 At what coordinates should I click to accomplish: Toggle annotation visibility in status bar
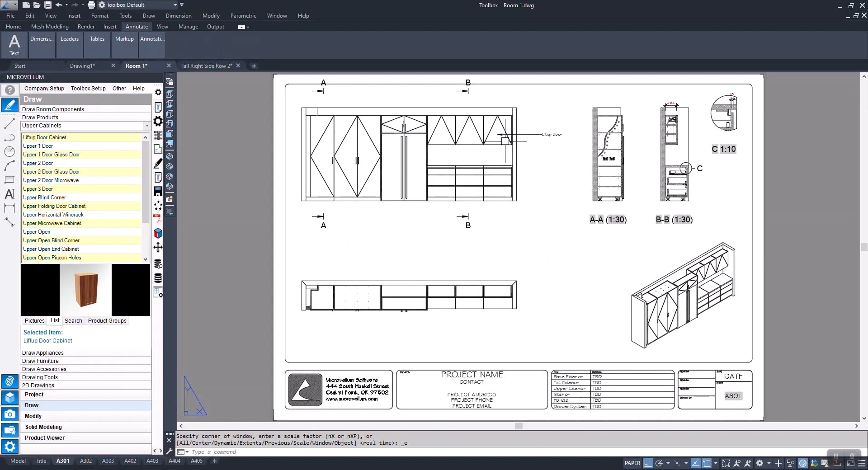[x=737, y=463]
